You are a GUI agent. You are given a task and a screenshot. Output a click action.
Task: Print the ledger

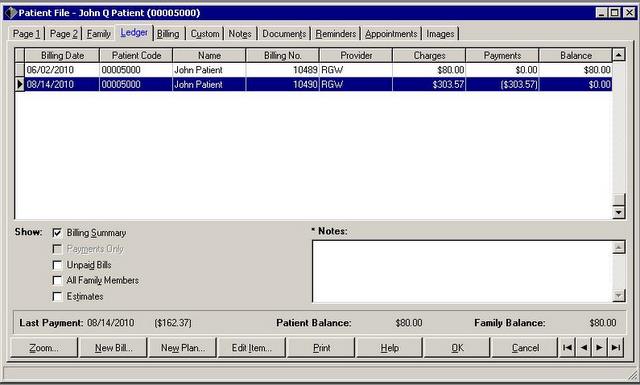tap(321, 348)
